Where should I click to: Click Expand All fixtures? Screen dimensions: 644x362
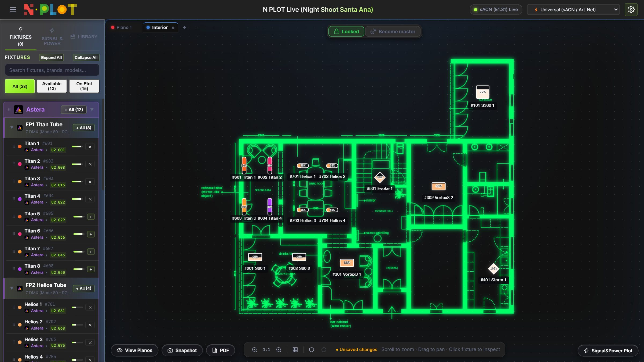[51, 58]
